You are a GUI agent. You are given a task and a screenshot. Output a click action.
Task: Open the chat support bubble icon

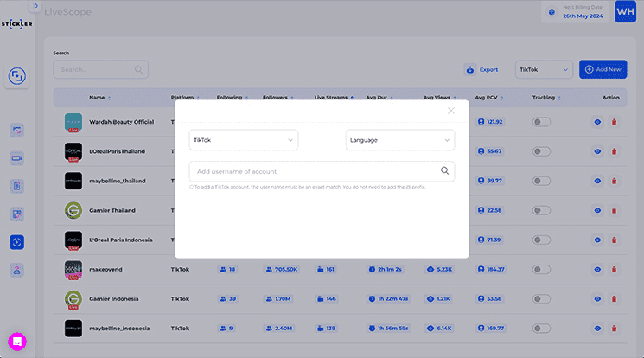pyautogui.click(x=17, y=342)
